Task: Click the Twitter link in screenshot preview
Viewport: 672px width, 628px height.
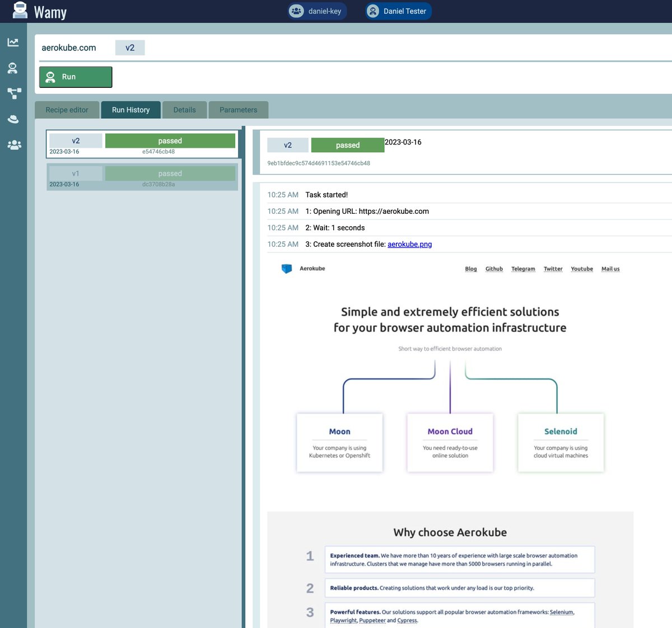Action: [x=553, y=269]
